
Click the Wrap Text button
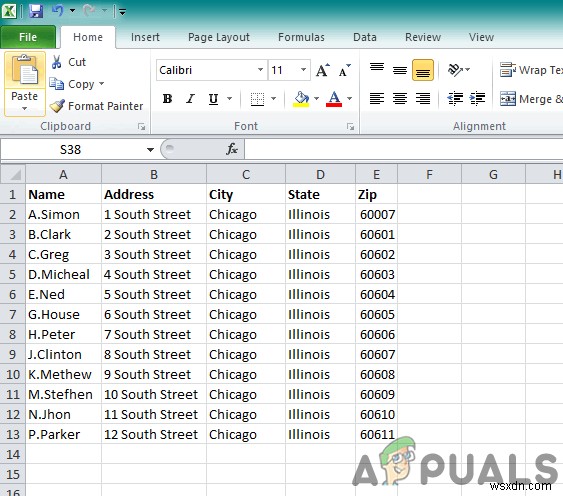coord(531,70)
